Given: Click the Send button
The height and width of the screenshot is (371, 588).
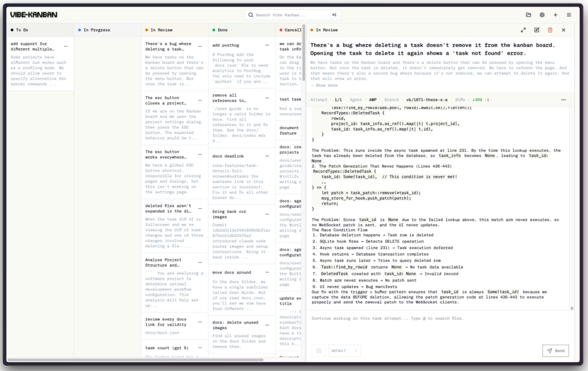Looking at the screenshot, I should (x=555, y=351).
